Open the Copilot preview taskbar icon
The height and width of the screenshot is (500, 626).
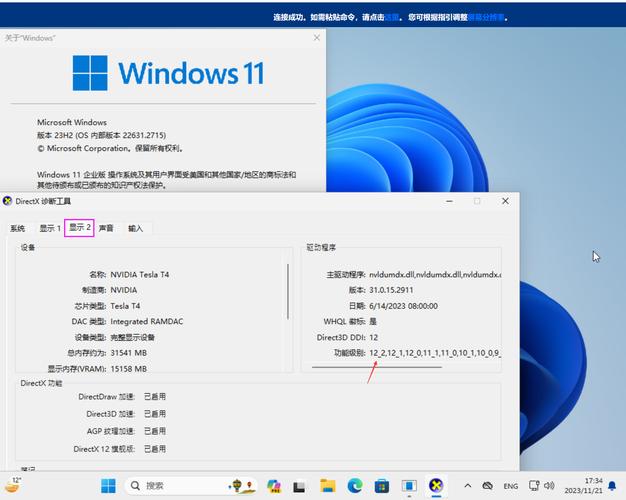[x=274, y=486]
